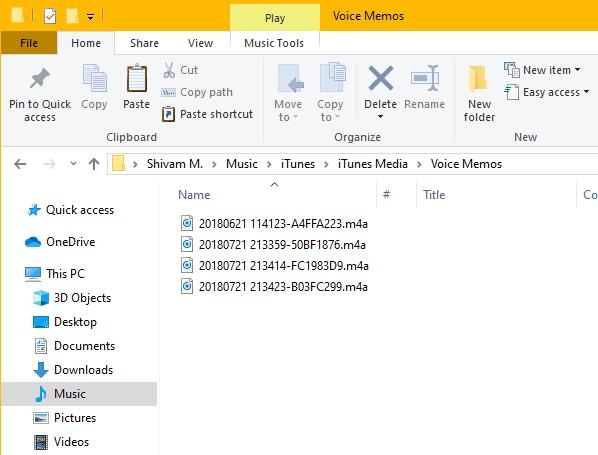The width and height of the screenshot is (598, 455).
Task: Sort files by the Name column header
Action: 194,195
